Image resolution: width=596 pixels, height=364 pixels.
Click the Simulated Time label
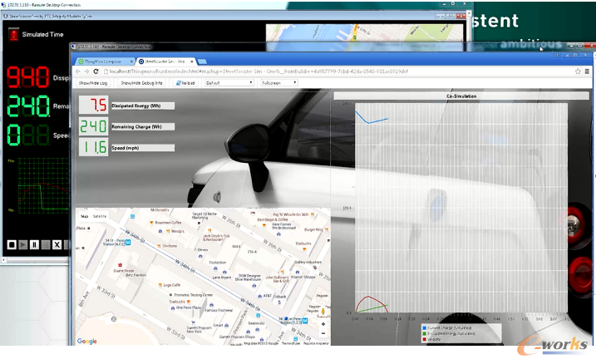click(42, 34)
